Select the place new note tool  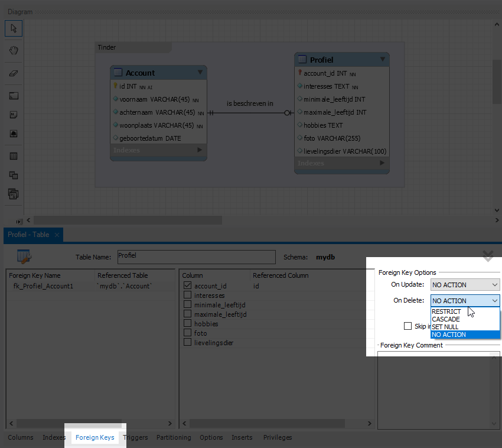[x=13, y=114]
